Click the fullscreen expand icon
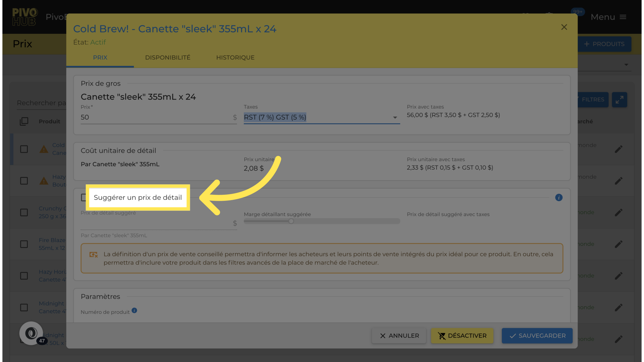644x362 pixels. point(619,100)
